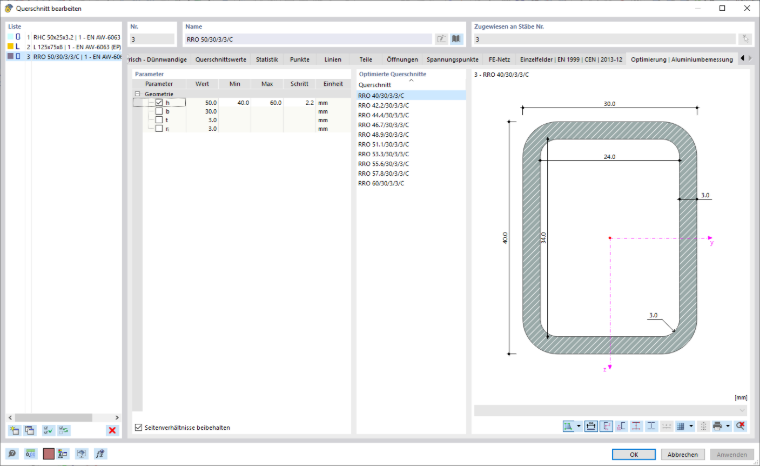Click the script function icon at bottom left

tap(100, 454)
